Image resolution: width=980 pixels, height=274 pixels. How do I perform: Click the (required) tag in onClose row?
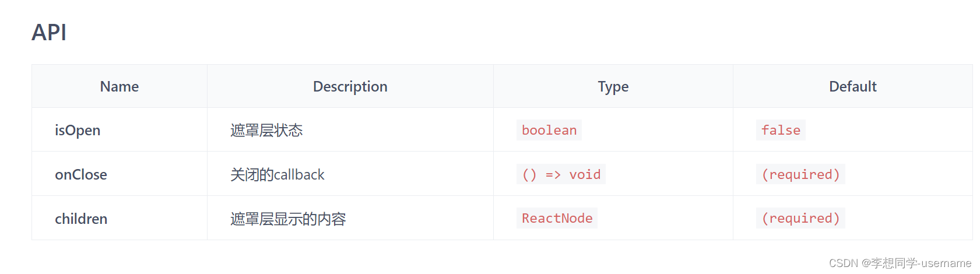pos(800,174)
